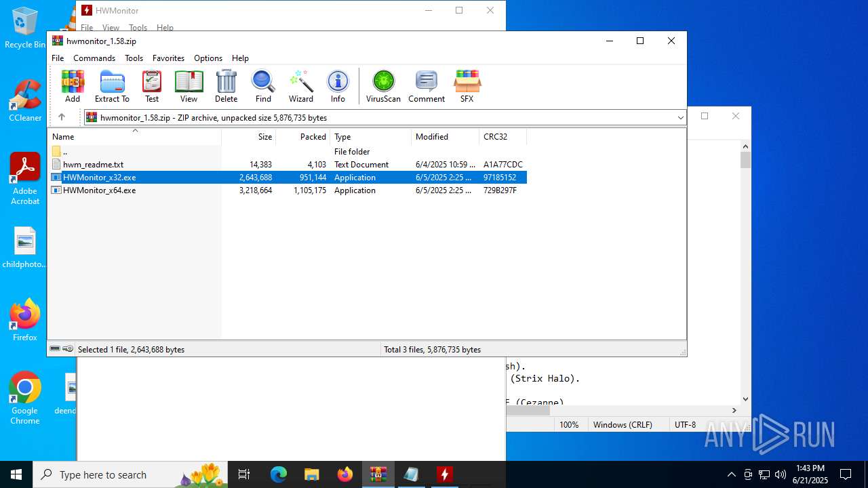Show hidden system tray icons chevron
This screenshot has width=868, height=488.
(x=731, y=474)
